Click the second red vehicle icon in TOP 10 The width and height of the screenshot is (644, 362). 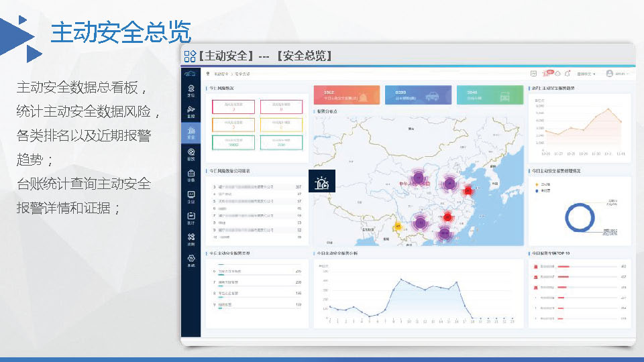(x=535, y=277)
